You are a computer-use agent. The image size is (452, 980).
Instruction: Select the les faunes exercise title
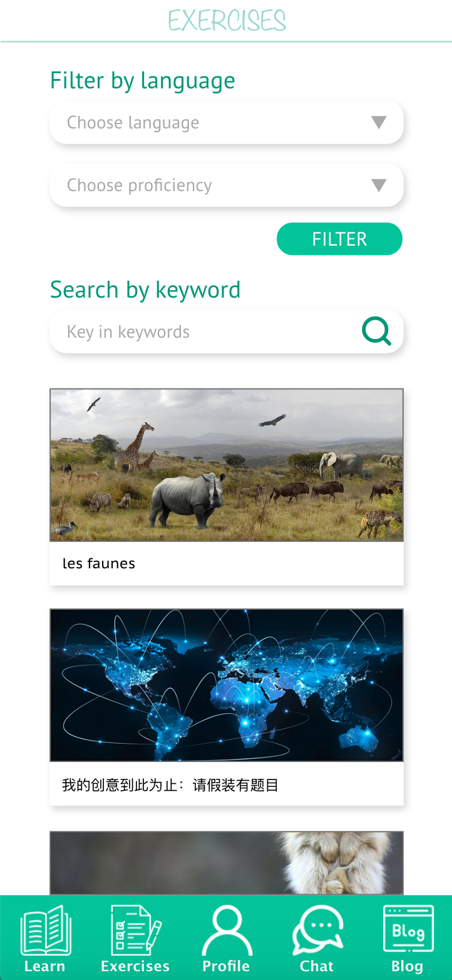[99, 563]
